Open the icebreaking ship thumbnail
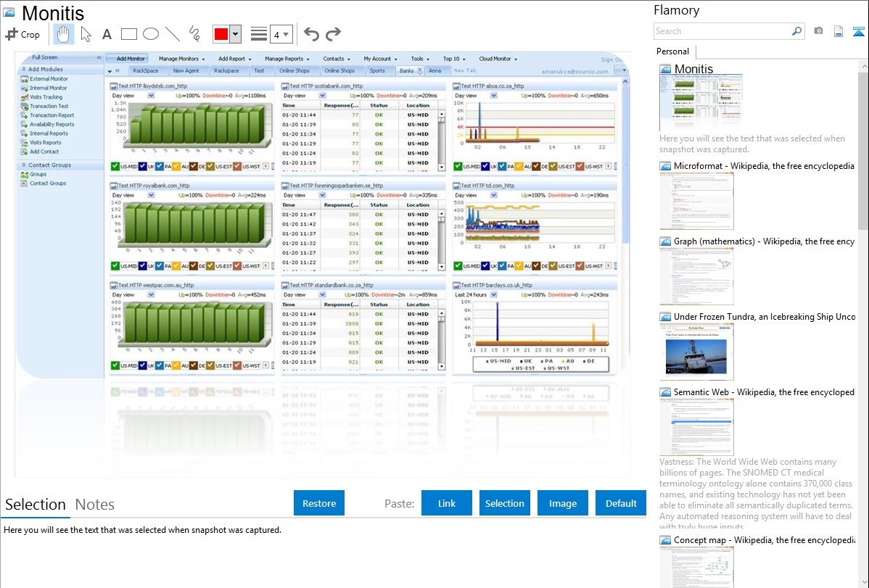 click(696, 352)
